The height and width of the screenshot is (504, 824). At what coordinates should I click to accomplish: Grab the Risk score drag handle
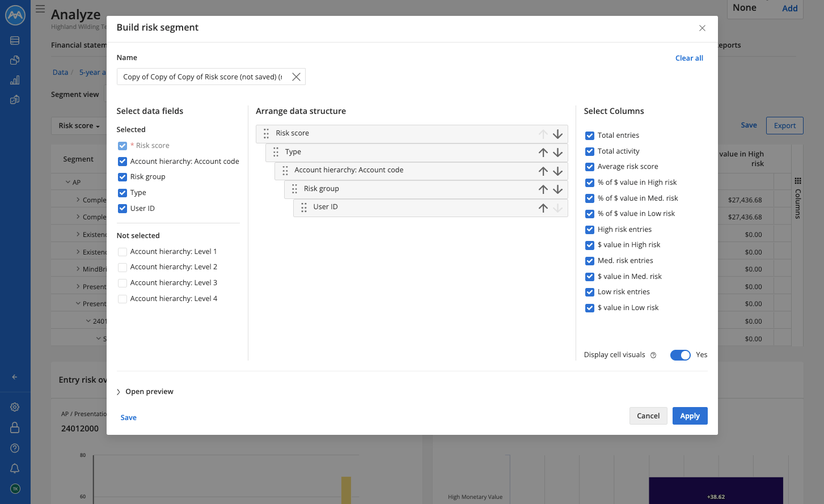coord(266,134)
